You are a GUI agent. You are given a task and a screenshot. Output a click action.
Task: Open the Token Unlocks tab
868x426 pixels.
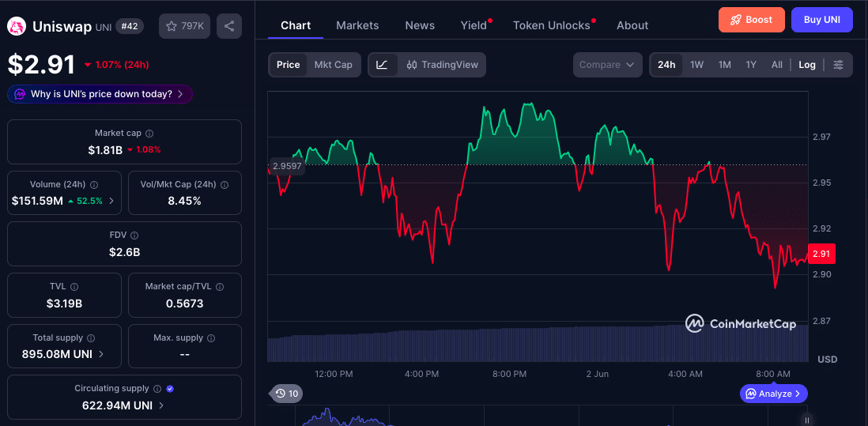pos(551,25)
